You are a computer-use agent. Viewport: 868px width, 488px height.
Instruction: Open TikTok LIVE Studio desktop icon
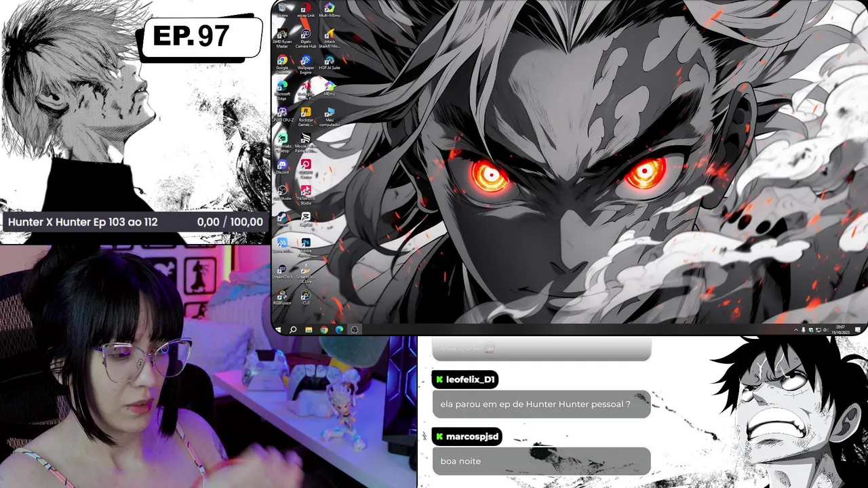click(306, 195)
